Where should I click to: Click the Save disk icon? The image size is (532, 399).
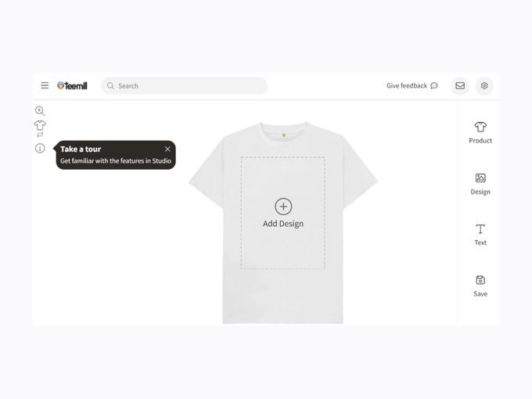click(480, 280)
